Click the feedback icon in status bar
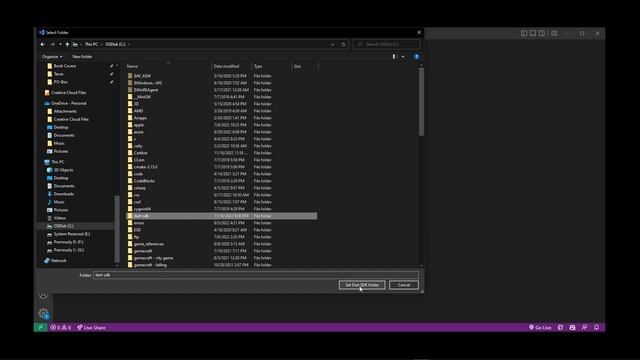This screenshot has height=360, width=640. click(x=584, y=327)
